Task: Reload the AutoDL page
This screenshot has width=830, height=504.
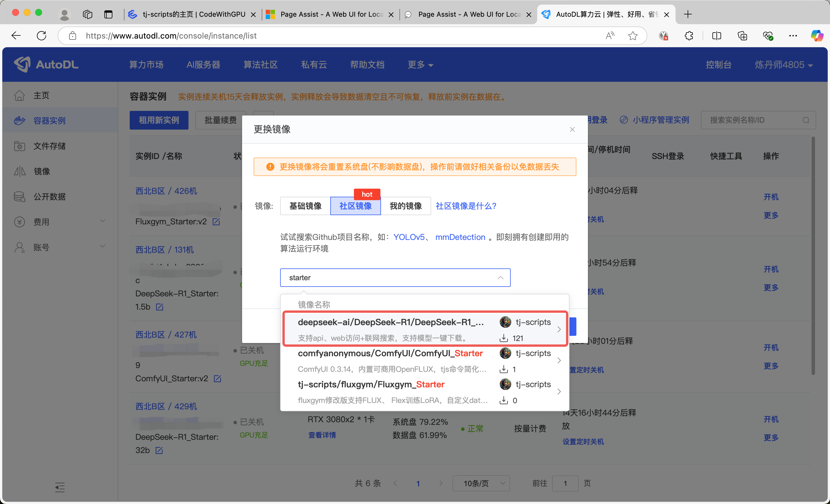Action: 41,36
